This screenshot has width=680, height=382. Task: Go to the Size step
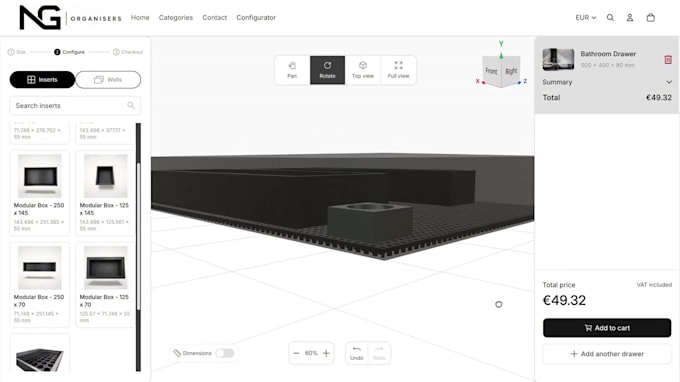click(17, 52)
